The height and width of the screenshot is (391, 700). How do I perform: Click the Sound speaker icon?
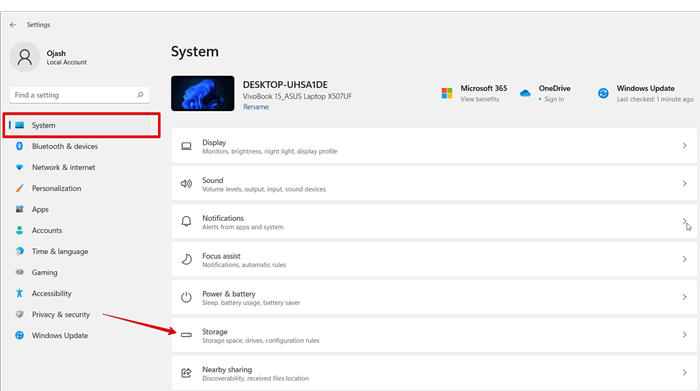(x=186, y=183)
